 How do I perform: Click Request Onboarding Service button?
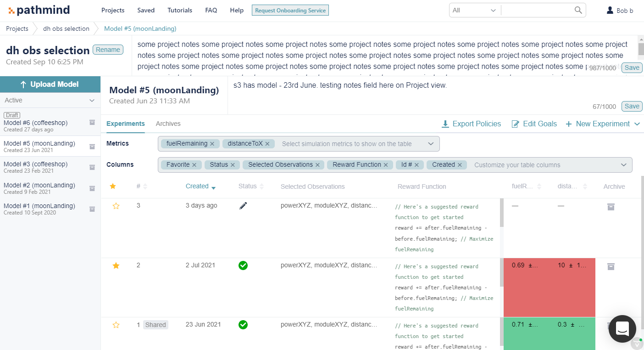pyautogui.click(x=290, y=10)
